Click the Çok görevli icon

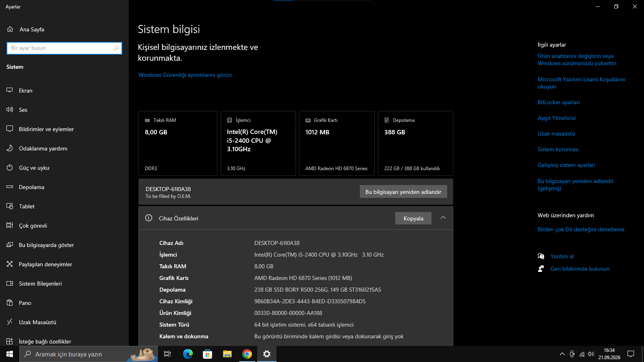(10, 225)
